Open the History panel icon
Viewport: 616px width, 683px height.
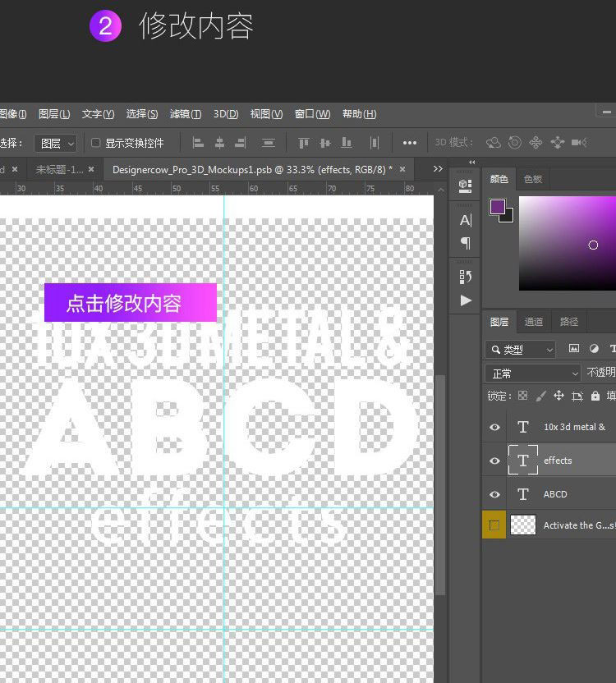click(466, 277)
